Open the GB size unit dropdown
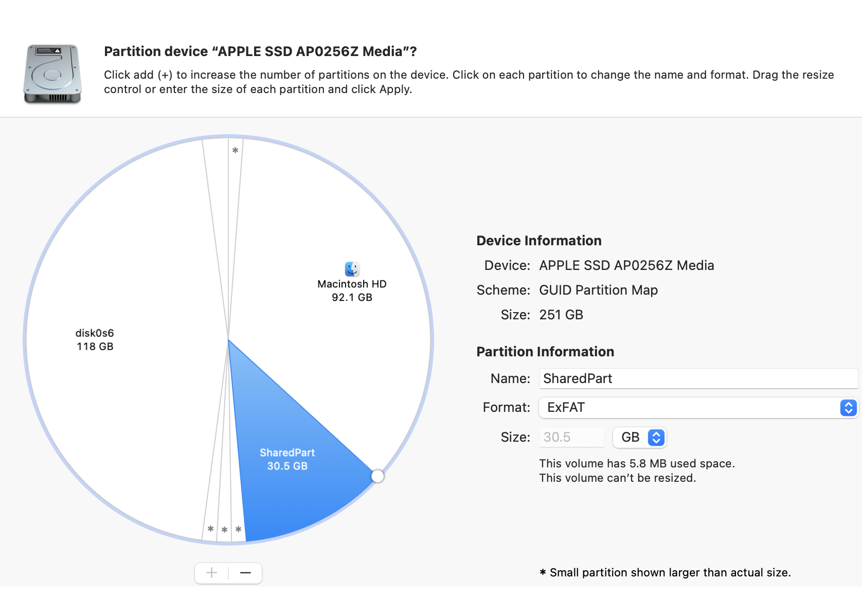Viewport: 862px width, 616px height. coord(640,437)
